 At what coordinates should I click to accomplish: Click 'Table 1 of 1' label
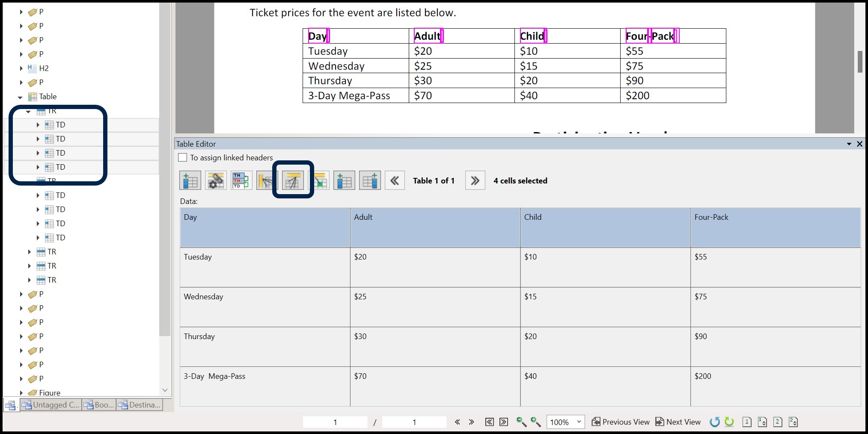tap(434, 180)
